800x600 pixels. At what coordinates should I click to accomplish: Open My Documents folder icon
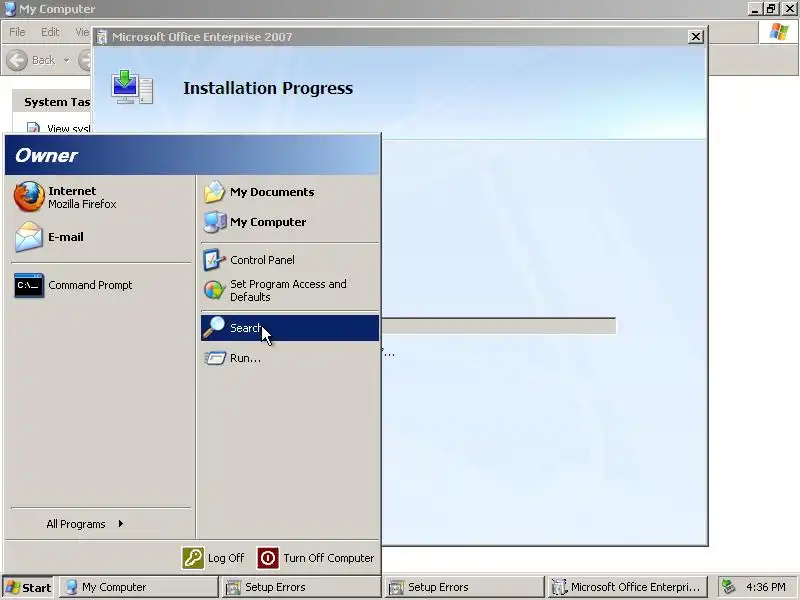point(214,192)
